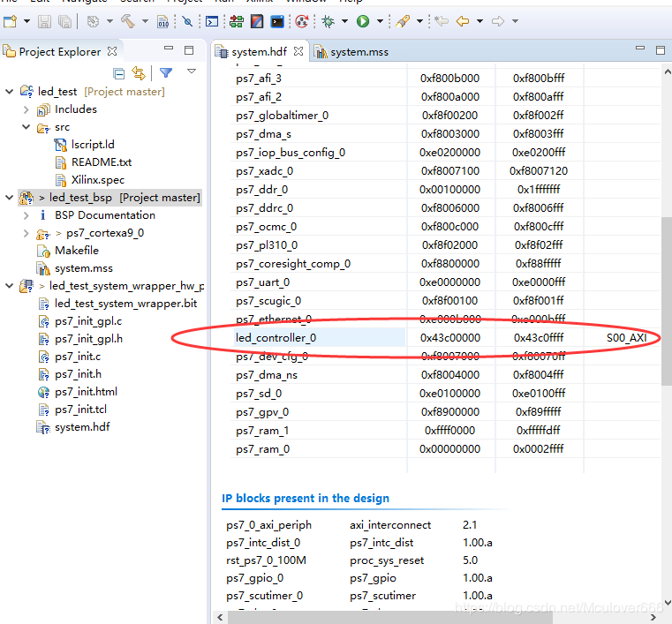Click the green Run button
This screenshot has width=672, height=624.
(x=363, y=20)
